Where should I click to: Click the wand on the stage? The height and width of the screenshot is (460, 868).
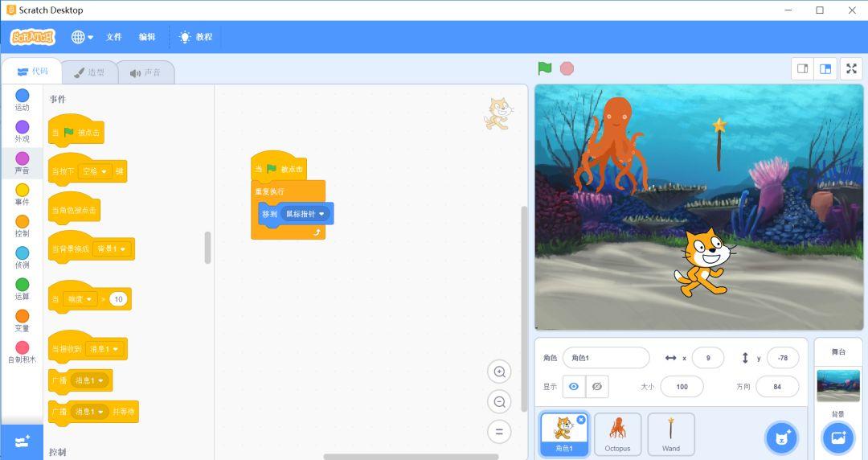click(x=719, y=143)
